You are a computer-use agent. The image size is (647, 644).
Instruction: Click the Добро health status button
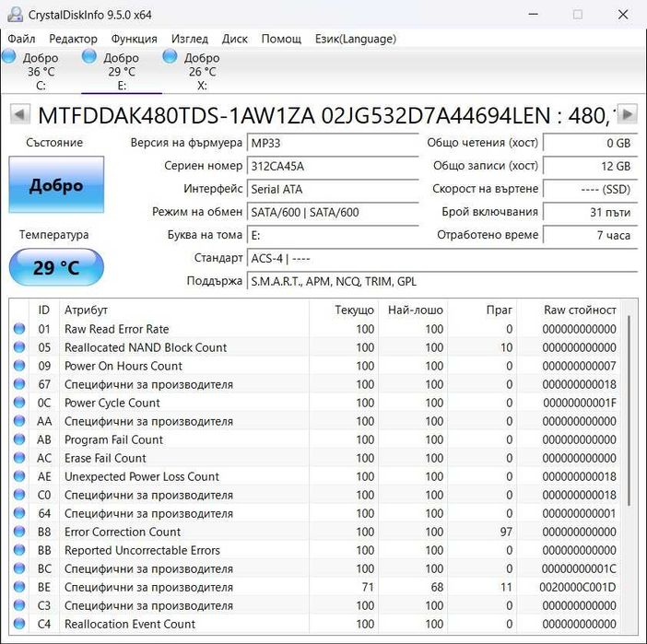tap(56, 185)
